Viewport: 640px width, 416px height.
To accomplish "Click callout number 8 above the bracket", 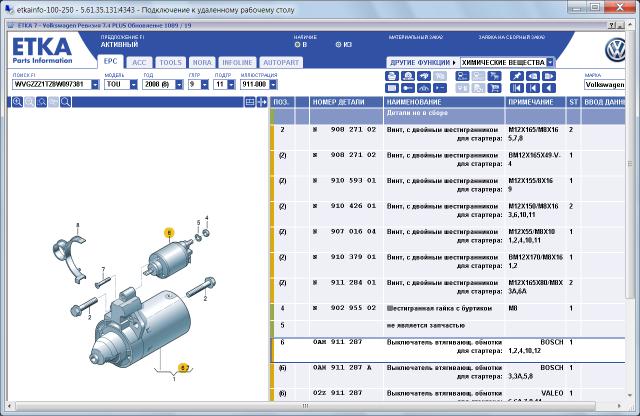I will [78, 225].
